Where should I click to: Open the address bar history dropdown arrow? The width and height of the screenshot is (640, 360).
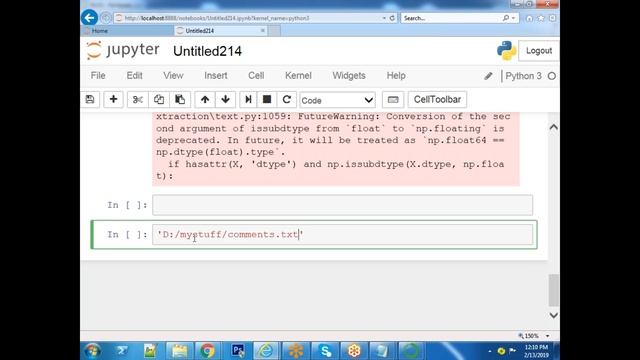tap(384, 18)
